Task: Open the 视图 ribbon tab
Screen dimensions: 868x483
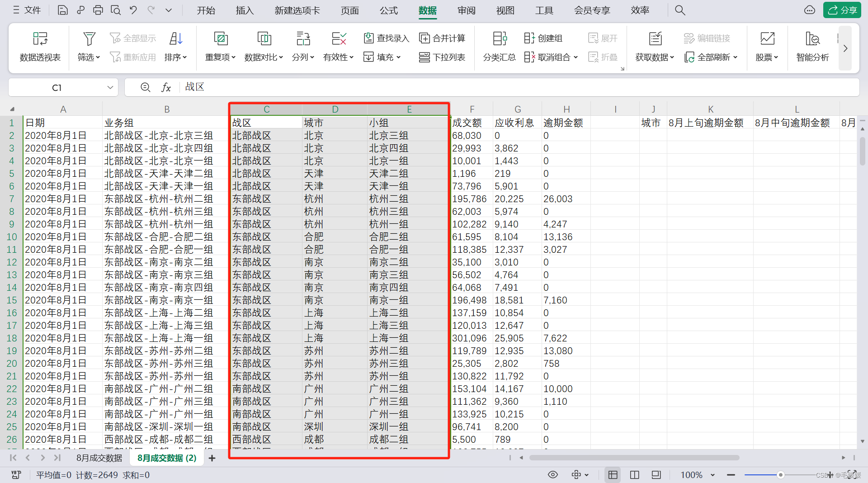Action: [x=505, y=10]
